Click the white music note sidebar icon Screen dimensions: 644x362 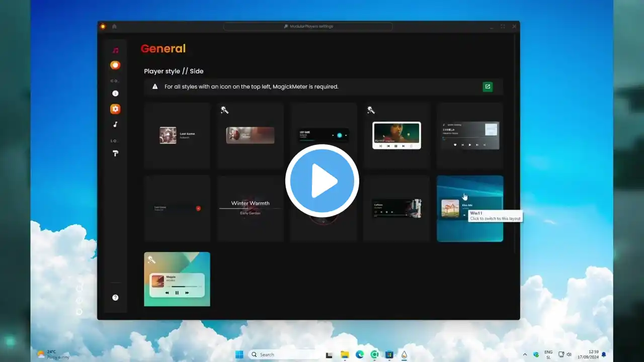click(115, 124)
